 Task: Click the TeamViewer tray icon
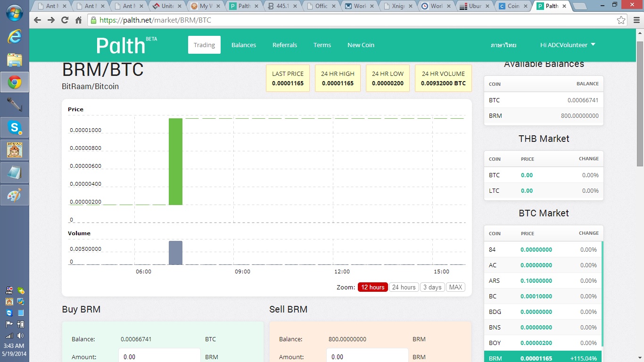(9, 313)
